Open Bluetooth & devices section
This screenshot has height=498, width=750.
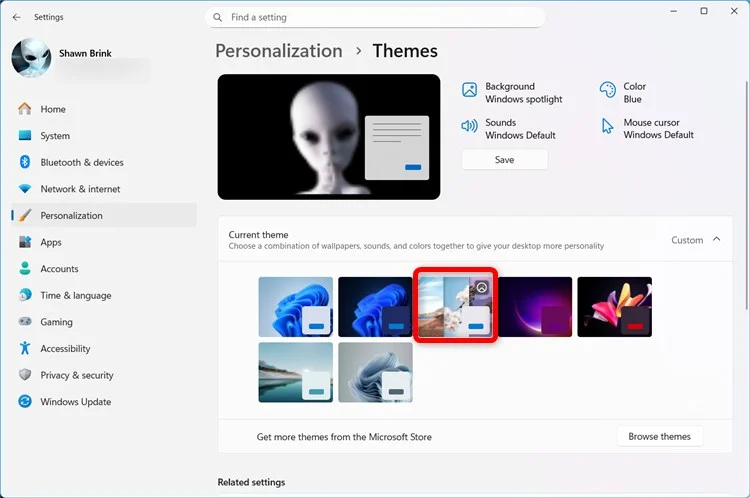point(104,162)
